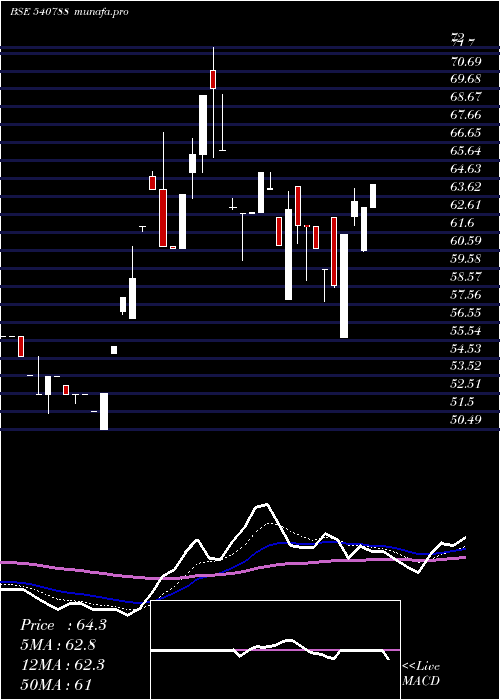Click the last white candle at right end

[373, 196]
